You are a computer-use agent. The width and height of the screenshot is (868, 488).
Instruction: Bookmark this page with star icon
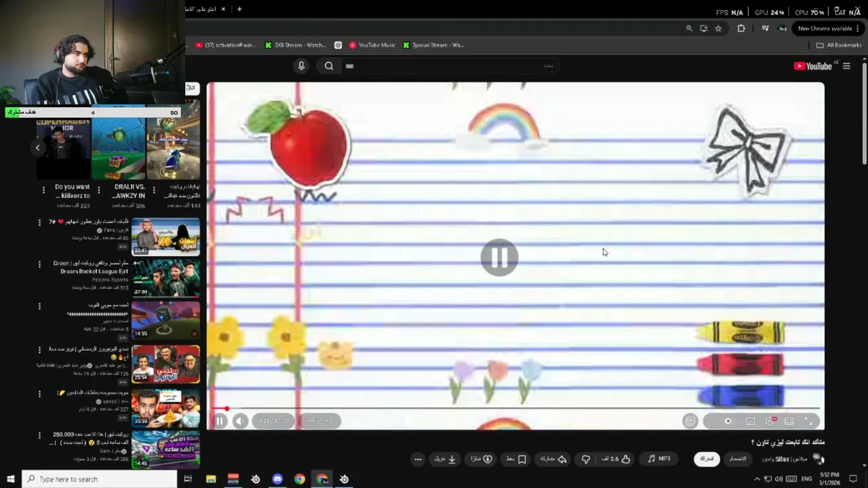(718, 28)
